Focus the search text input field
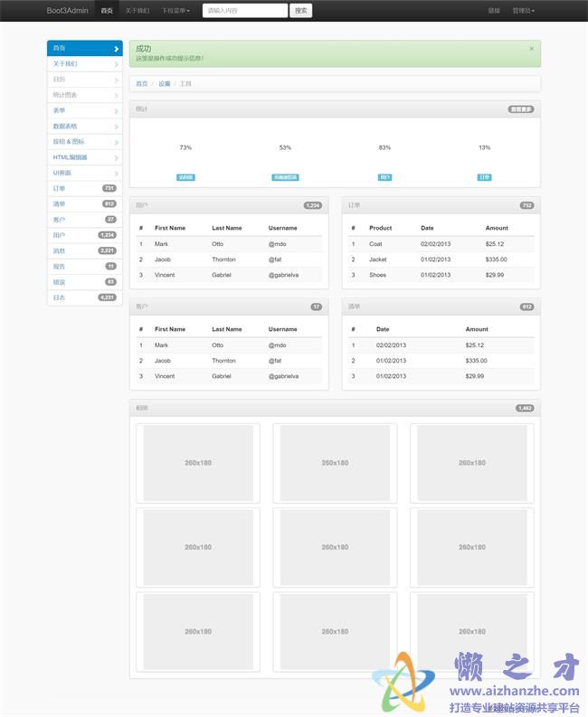588x717 pixels. 244,11
